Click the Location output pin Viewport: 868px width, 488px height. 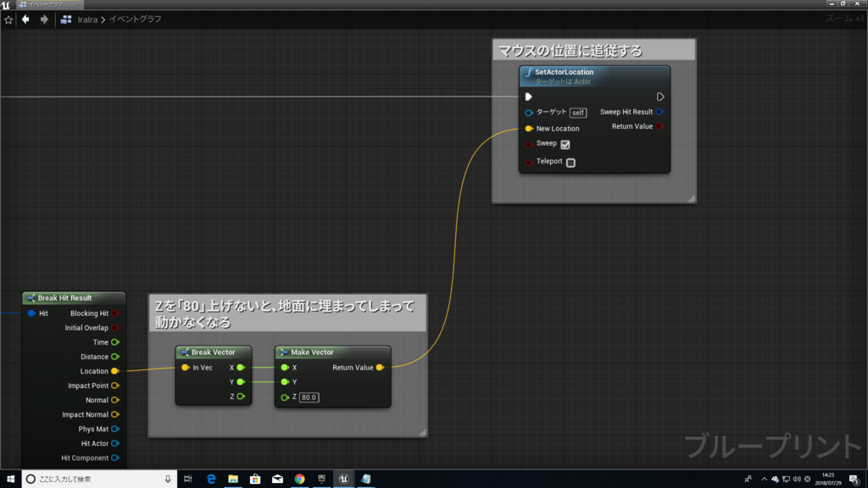click(x=114, y=371)
